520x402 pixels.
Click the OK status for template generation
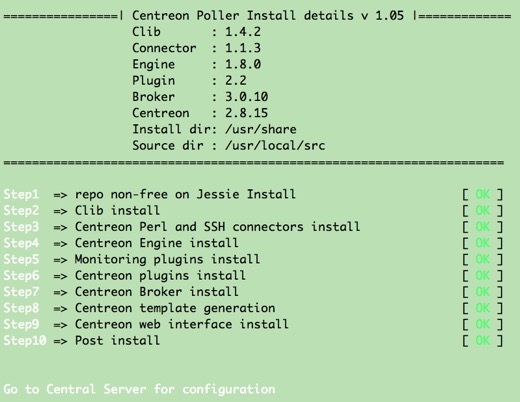[x=483, y=308]
